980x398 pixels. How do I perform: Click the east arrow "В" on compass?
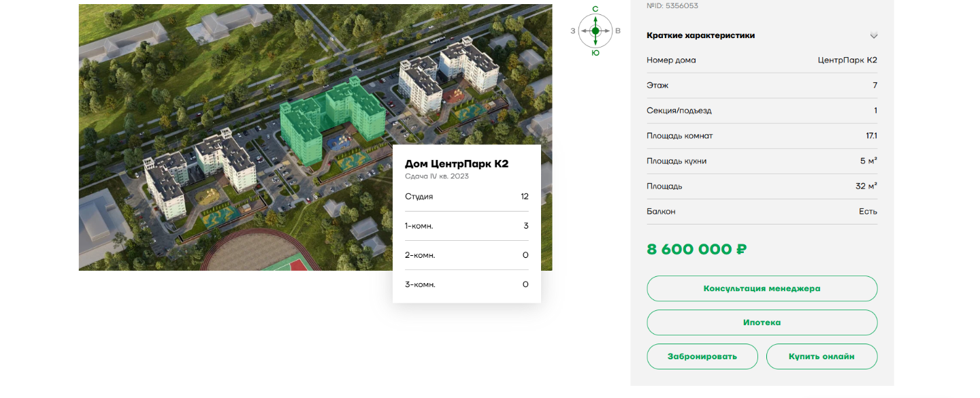coord(617,31)
